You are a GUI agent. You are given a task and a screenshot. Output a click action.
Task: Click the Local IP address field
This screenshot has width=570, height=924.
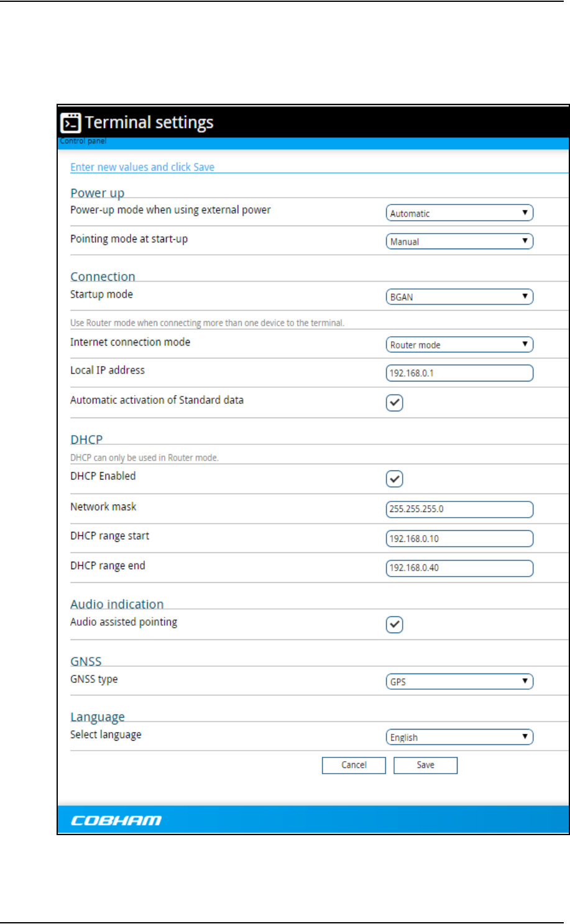(459, 373)
